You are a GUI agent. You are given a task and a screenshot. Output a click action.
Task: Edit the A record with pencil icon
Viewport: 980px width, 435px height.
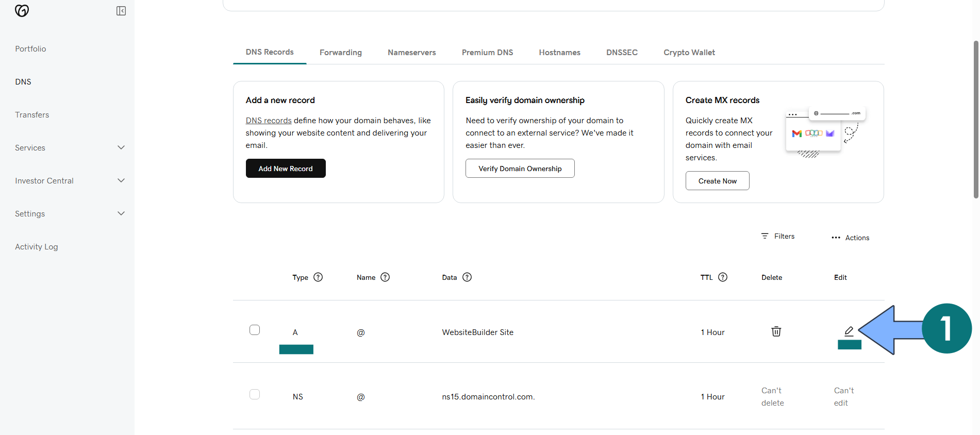tap(849, 331)
